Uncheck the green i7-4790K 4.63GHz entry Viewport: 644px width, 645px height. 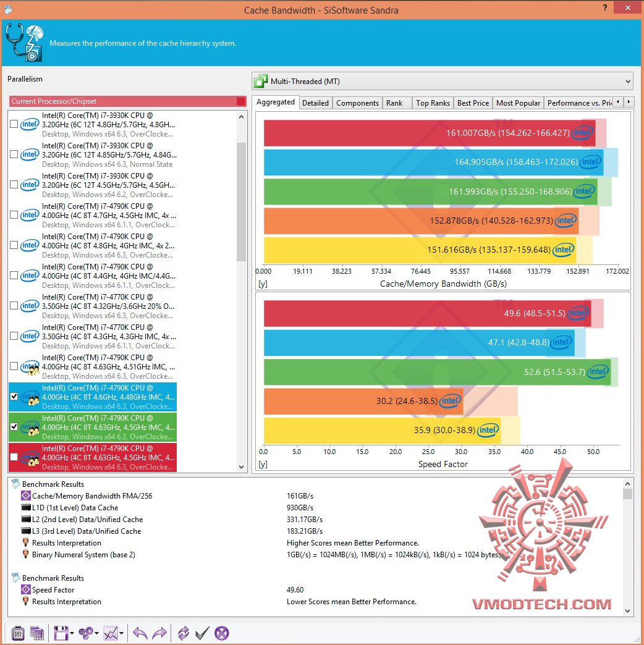pos(14,426)
